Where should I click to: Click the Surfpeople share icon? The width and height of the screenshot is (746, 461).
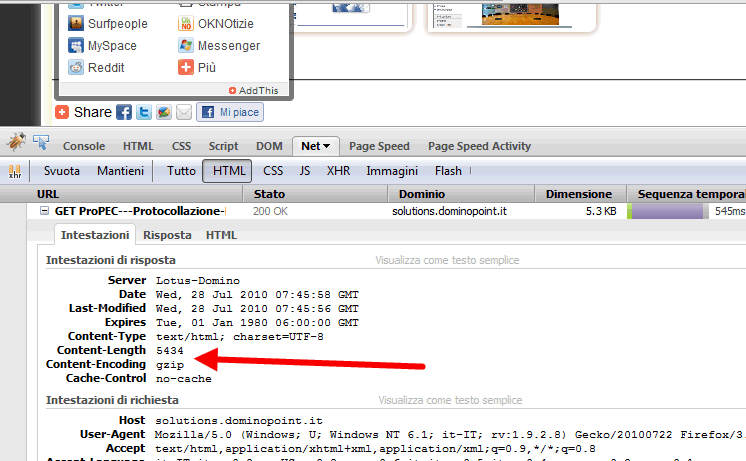click(76, 23)
